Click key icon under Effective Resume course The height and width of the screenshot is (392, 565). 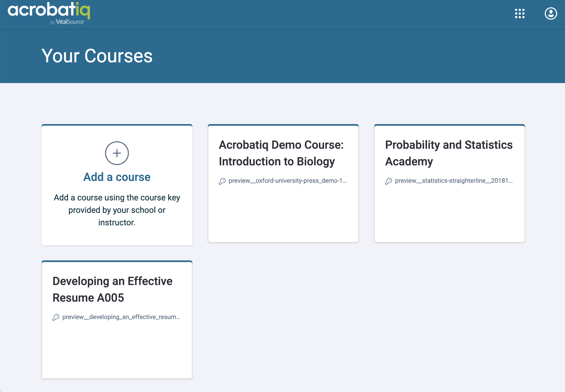tap(56, 317)
